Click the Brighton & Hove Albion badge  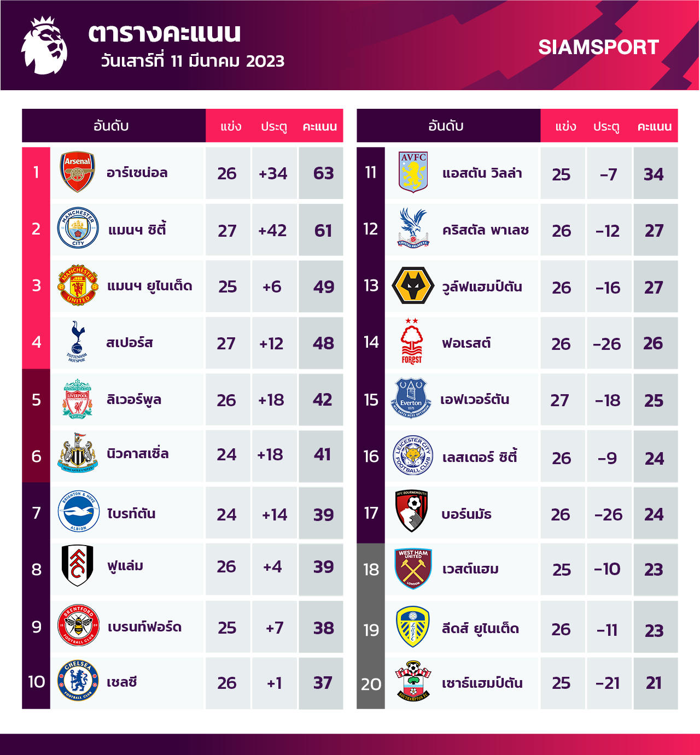pos(78,512)
